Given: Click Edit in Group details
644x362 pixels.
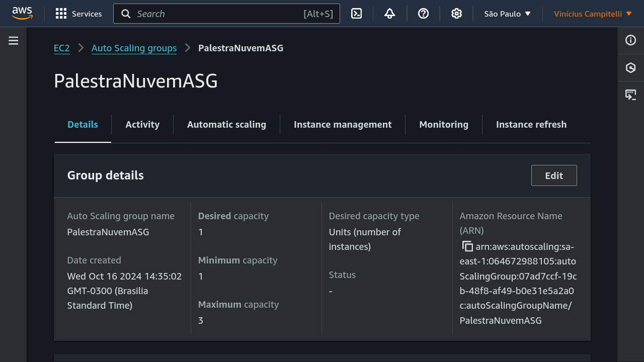Looking at the screenshot, I should pyautogui.click(x=554, y=175).
